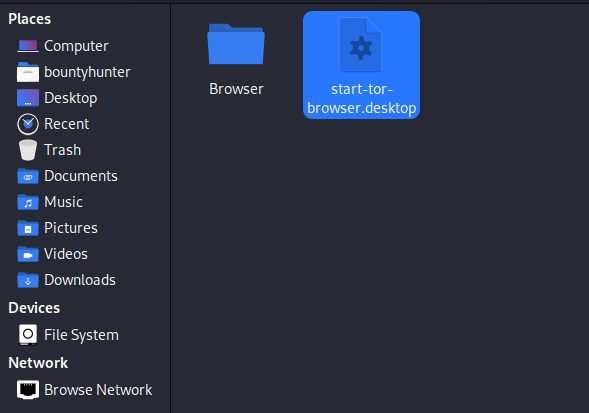Open the Trash label

coord(62,150)
